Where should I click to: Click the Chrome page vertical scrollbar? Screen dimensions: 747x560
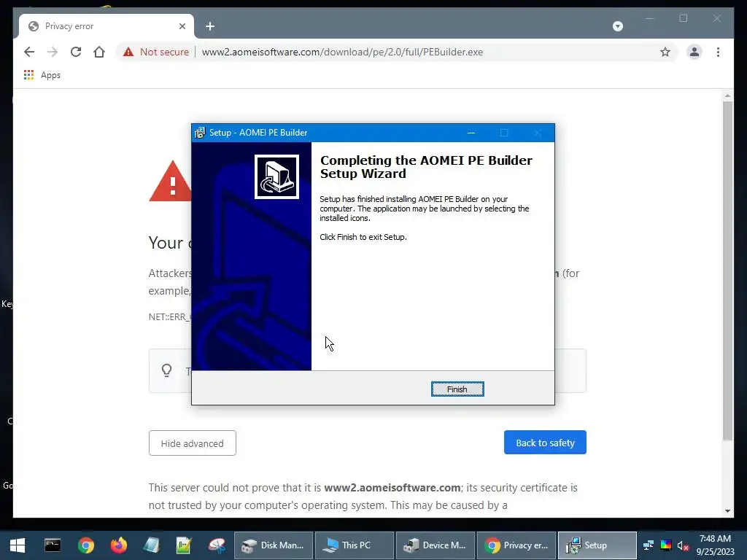coord(727,271)
